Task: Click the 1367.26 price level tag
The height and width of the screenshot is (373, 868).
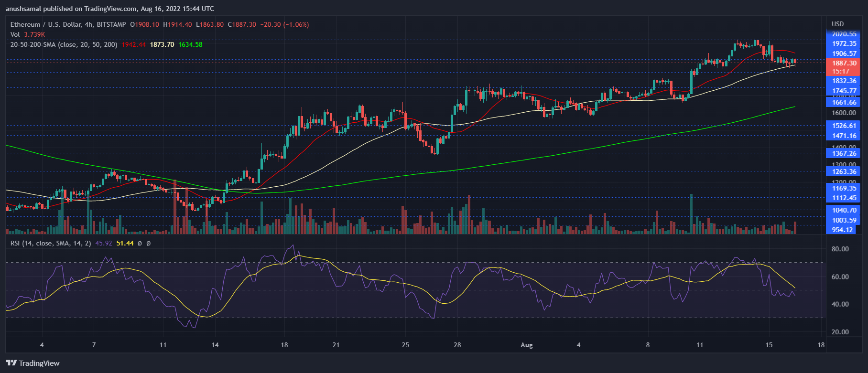Action: [844, 153]
